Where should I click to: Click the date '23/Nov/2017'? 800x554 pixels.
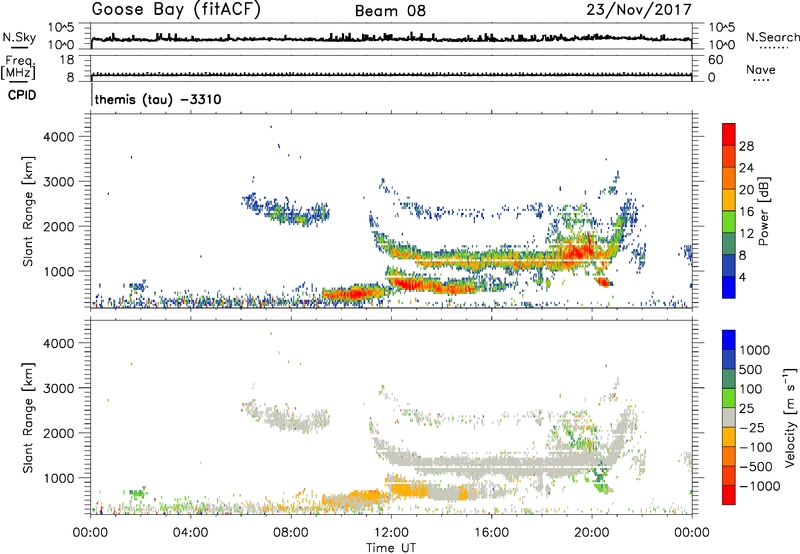tap(639, 9)
